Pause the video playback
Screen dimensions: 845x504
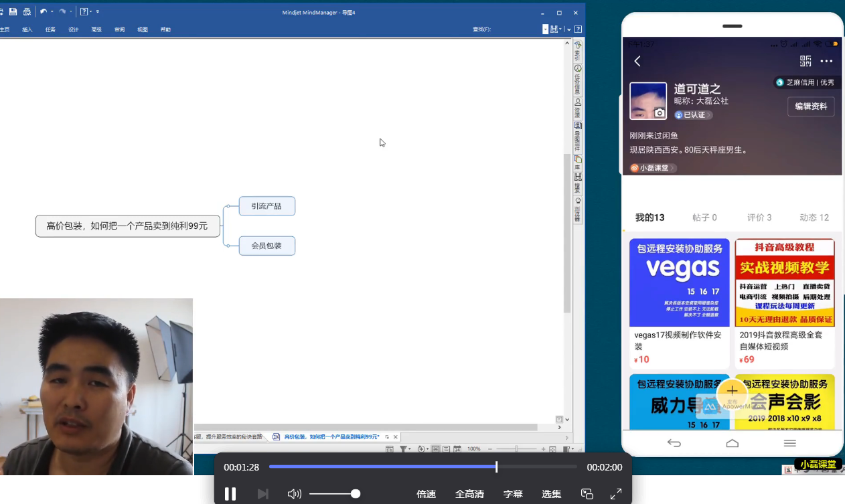pyautogui.click(x=230, y=494)
